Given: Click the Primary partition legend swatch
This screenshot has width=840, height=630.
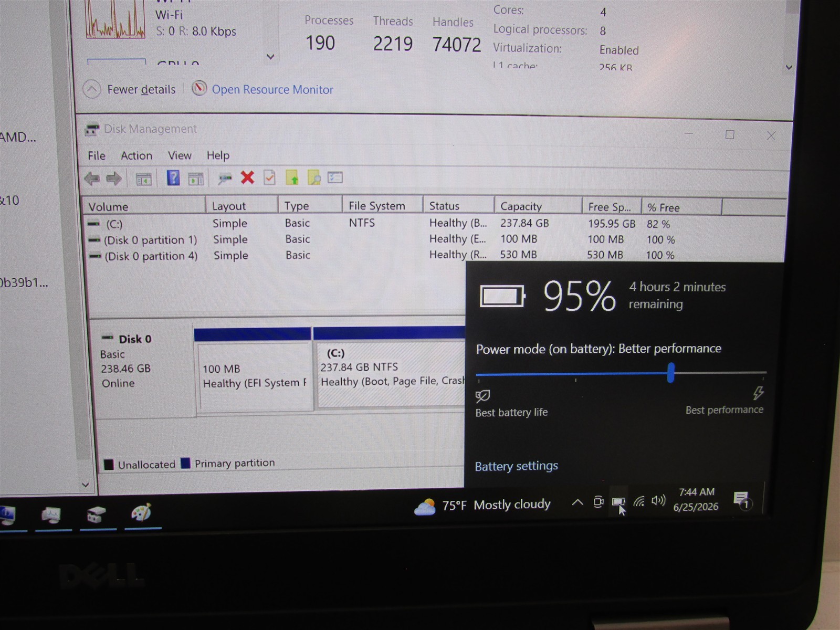Looking at the screenshot, I should click(x=185, y=463).
